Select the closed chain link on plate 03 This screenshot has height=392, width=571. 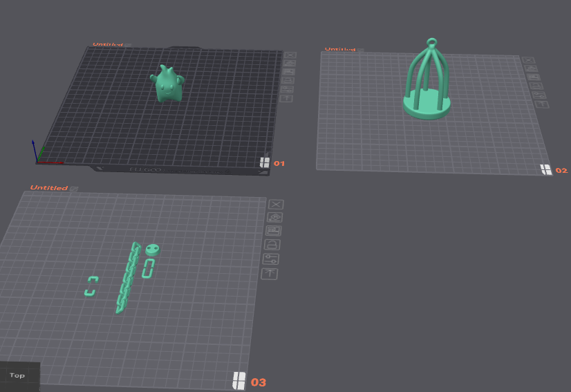(x=148, y=268)
